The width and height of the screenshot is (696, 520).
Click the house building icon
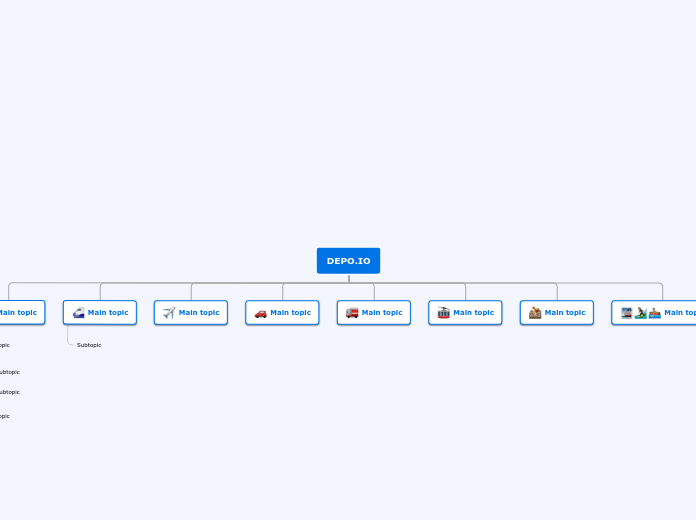tap(535, 313)
